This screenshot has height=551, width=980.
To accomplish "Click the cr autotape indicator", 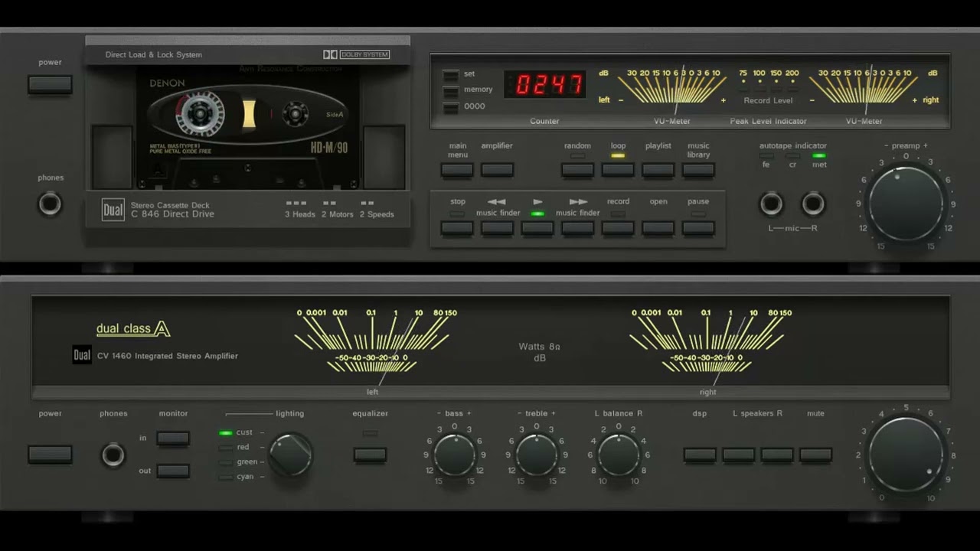I will click(x=792, y=156).
